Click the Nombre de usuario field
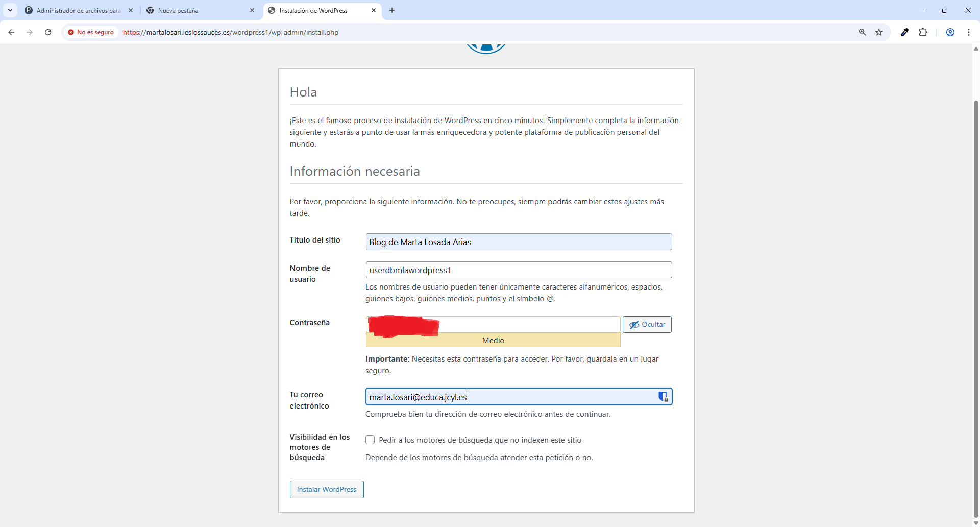The height and width of the screenshot is (527, 980). point(518,270)
